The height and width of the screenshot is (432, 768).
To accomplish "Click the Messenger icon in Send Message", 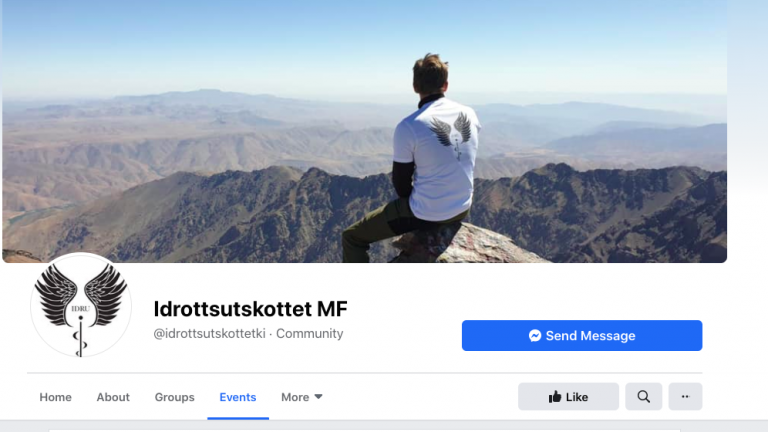I will 535,336.
